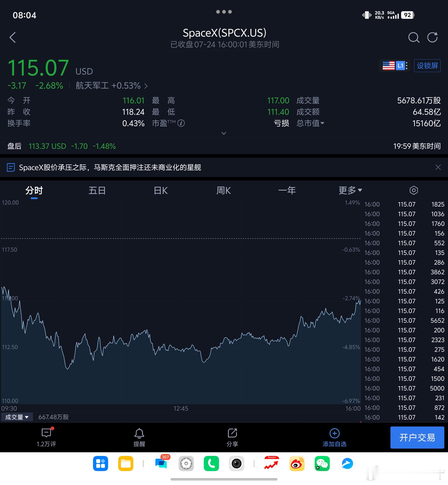Tap the 总市值 value 15160亿
Viewport: 448px width, 485px height.
pos(426,123)
